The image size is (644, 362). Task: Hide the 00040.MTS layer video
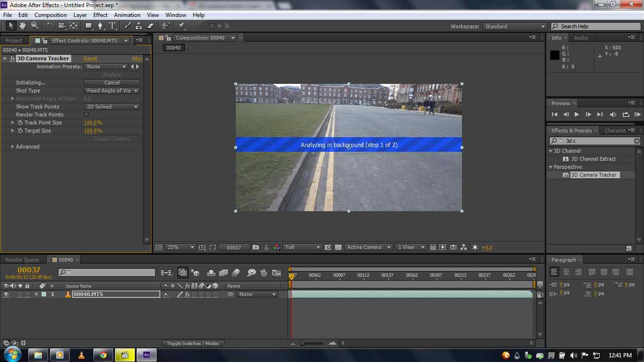click(x=6, y=294)
